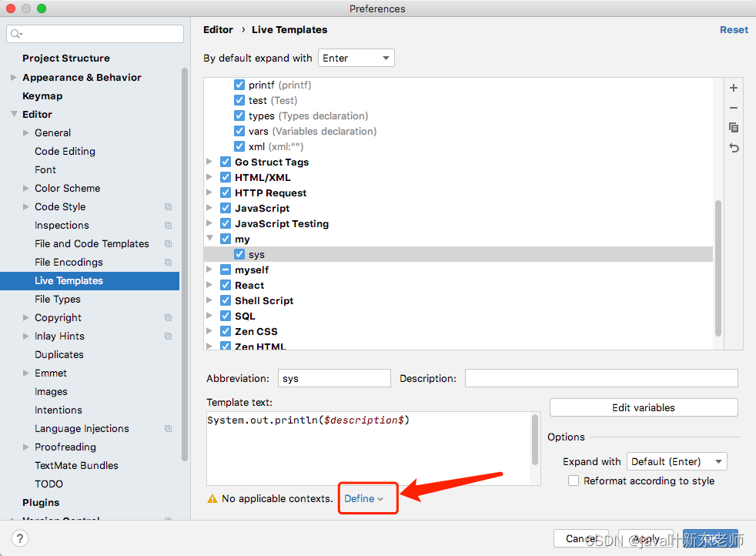The width and height of the screenshot is (756, 556).
Task: Click the sidebar settings tree scrollbar
Action: [x=184, y=264]
